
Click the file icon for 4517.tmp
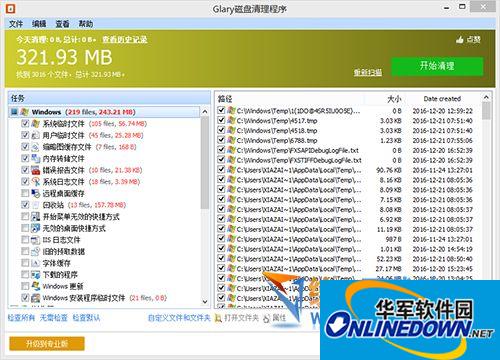pyautogui.click(x=231, y=120)
